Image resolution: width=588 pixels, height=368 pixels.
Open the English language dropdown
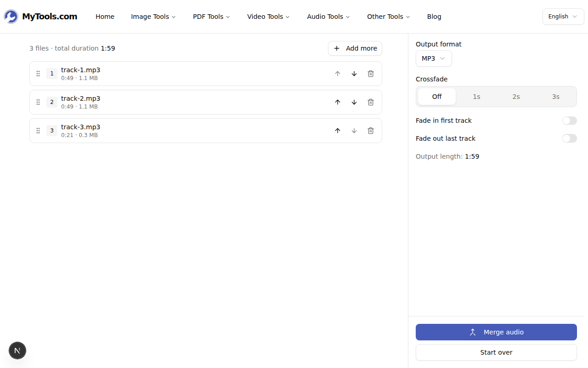point(563,17)
